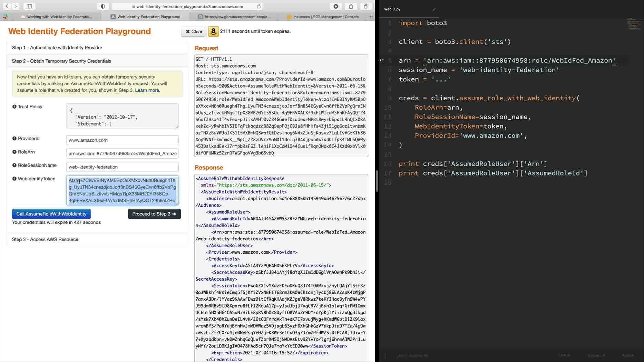This screenshot has height=362, width=644.
Task: Open the Safari share menu
Action: pyautogui.click(x=351, y=6)
